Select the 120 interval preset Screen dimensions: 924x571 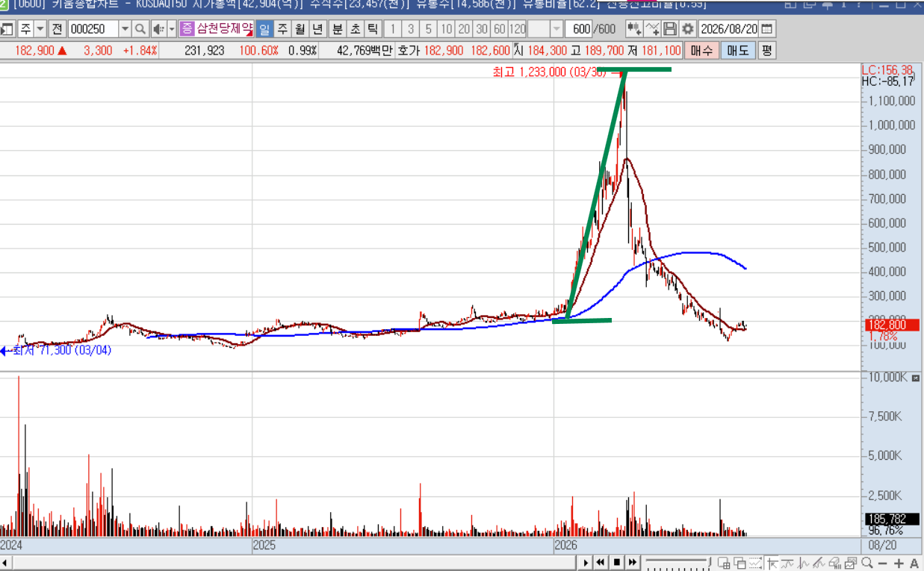[518, 29]
